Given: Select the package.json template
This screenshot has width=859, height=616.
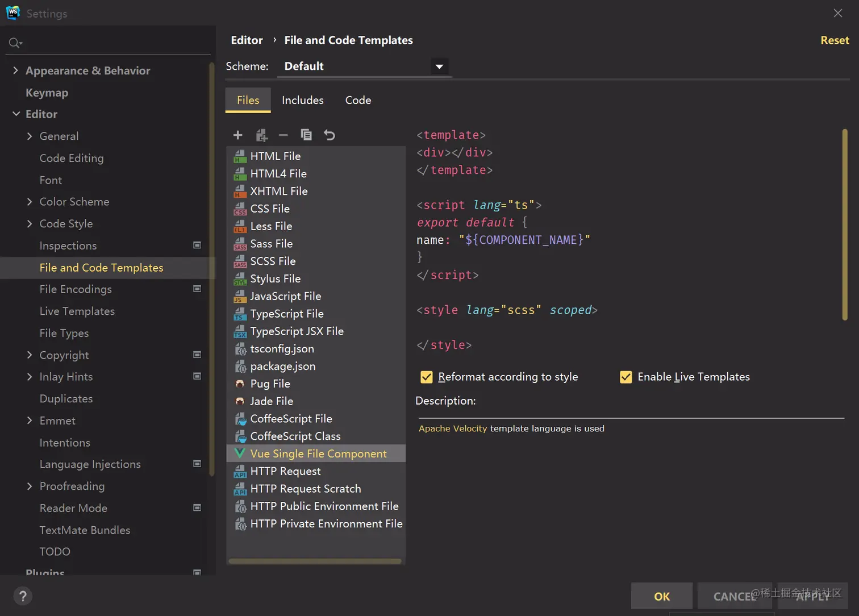Looking at the screenshot, I should coord(316,367).
